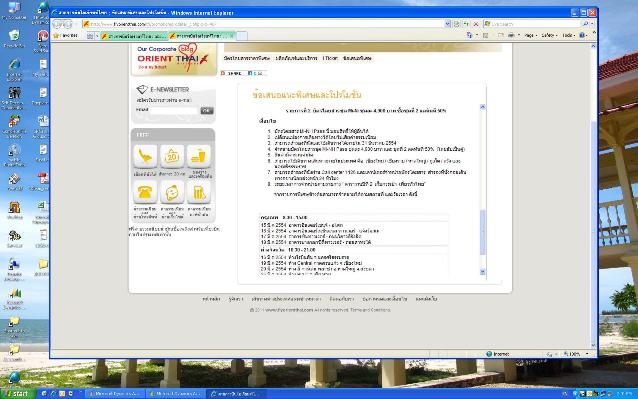Click the beer mug icon in sidebar

199,192
